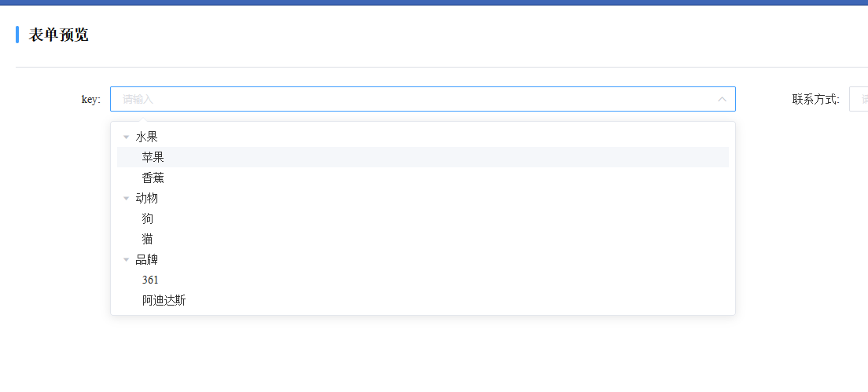Click the 水果 parent node label

pyautogui.click(x=147, y=137)
